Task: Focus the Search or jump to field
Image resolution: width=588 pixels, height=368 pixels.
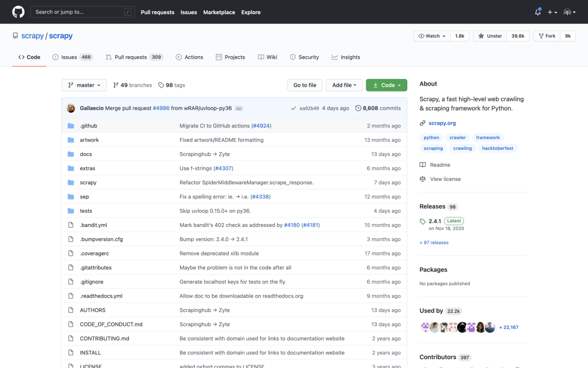Action: click(x=83, y=12)
